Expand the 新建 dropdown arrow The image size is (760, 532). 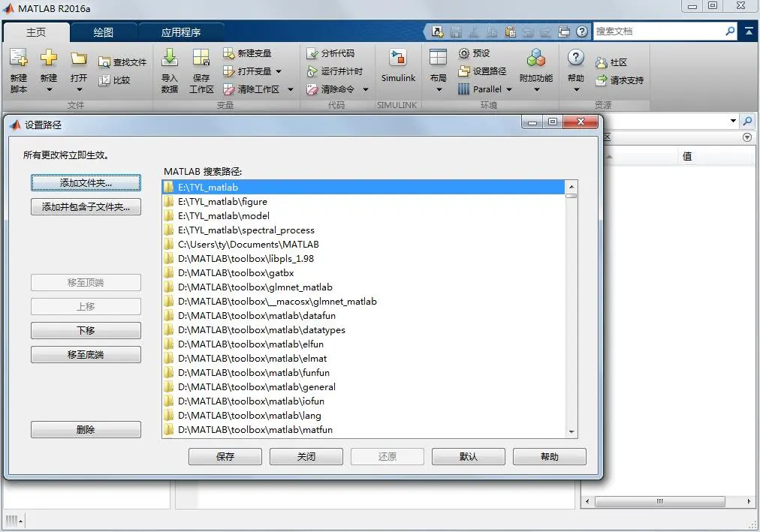tap(49, 89)
